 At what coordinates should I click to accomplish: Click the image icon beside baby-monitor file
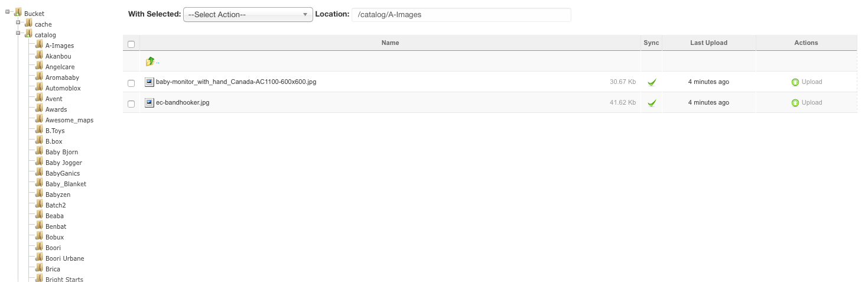(x=149, y=82)
